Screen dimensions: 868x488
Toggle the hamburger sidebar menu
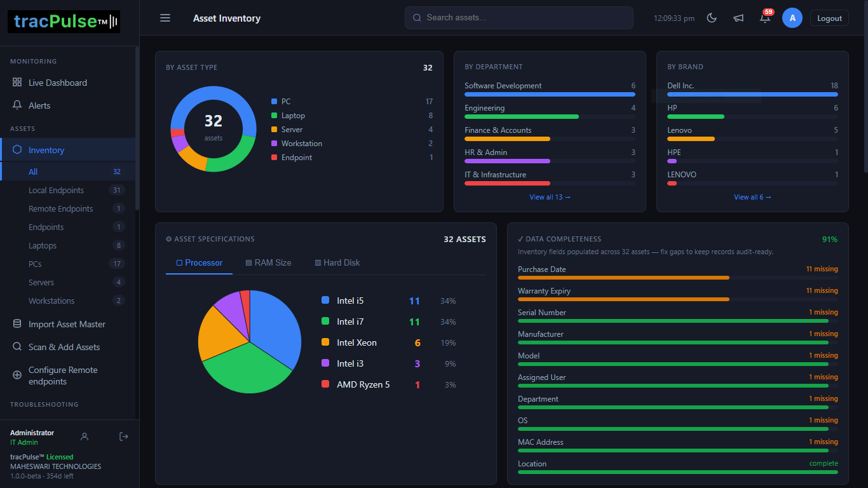coord(165,18)
